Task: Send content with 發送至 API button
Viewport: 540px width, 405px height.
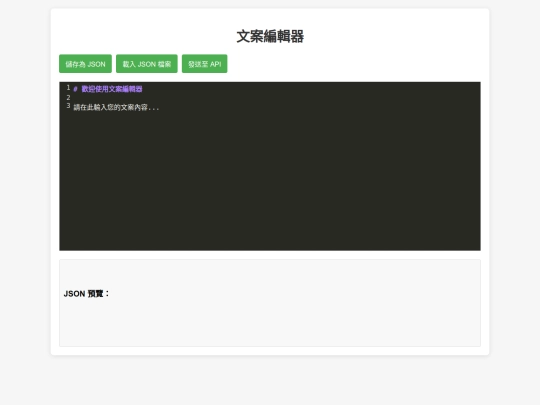Action: point(205,64)
